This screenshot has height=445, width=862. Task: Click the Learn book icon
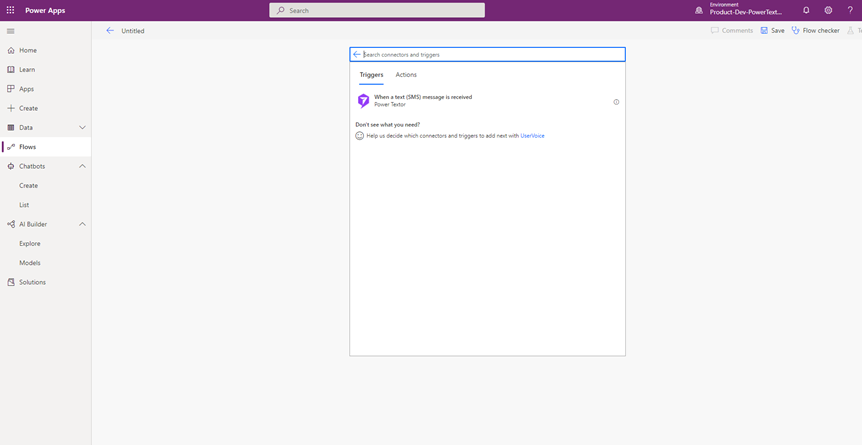pos(10,69)
